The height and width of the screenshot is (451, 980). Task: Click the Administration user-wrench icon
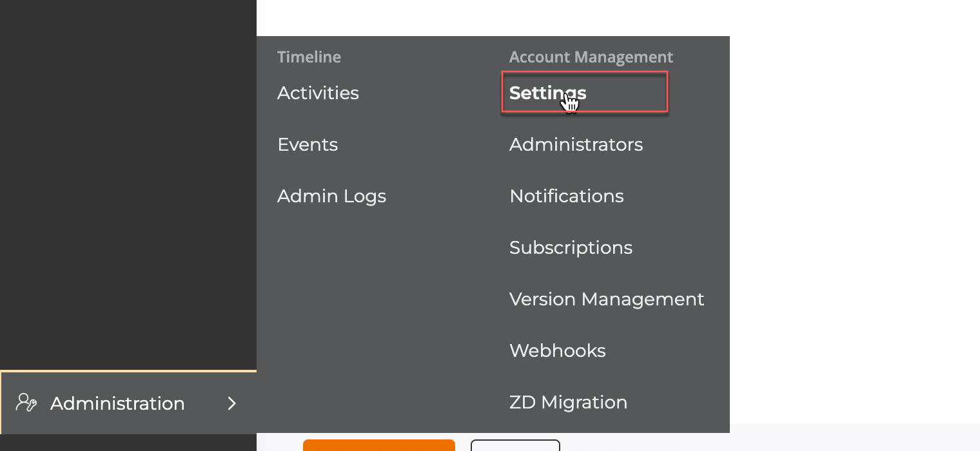tap(26, 403)
